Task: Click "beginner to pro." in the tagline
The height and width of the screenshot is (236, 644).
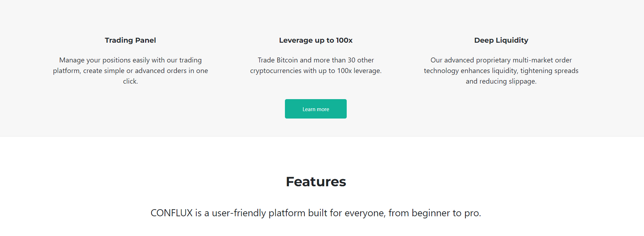Action: [x=446, y=213]
